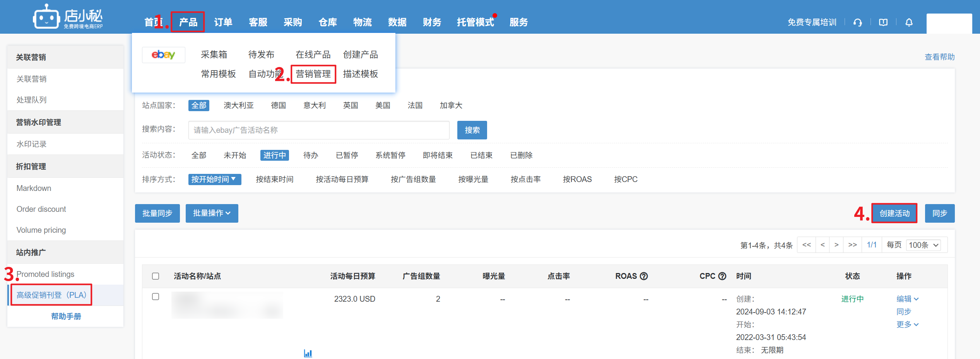Open the 100条 per-page dropdown

point(924,245)
